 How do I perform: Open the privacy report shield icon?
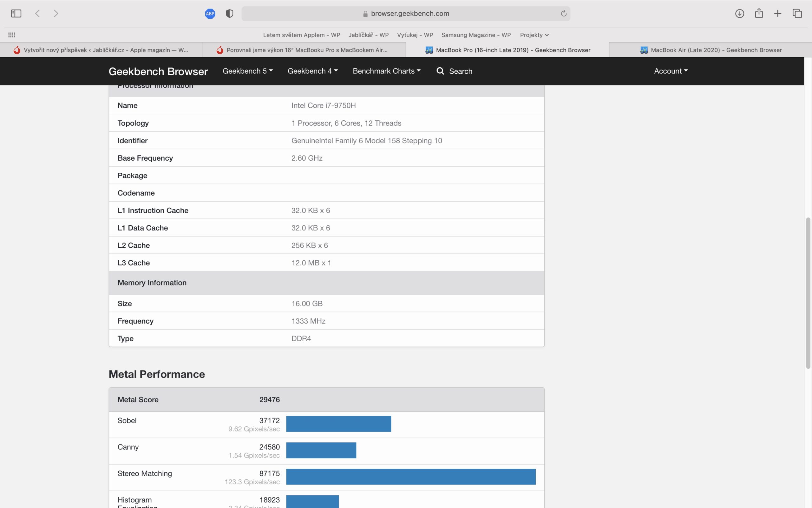(x=230, y=13)
